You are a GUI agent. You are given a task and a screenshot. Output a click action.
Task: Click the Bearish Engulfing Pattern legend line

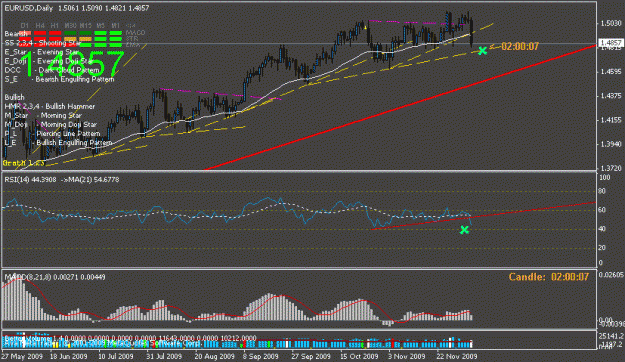point(59,79)
